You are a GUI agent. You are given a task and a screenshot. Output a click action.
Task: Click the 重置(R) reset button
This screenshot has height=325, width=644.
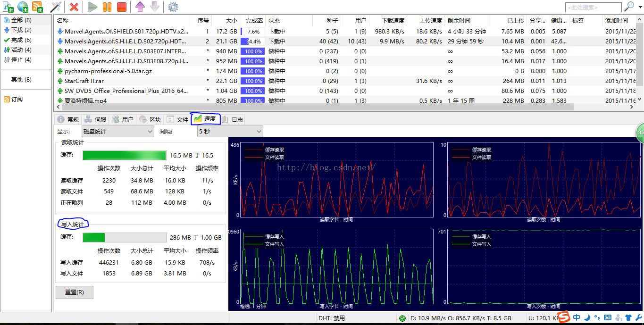coord(74,292)
